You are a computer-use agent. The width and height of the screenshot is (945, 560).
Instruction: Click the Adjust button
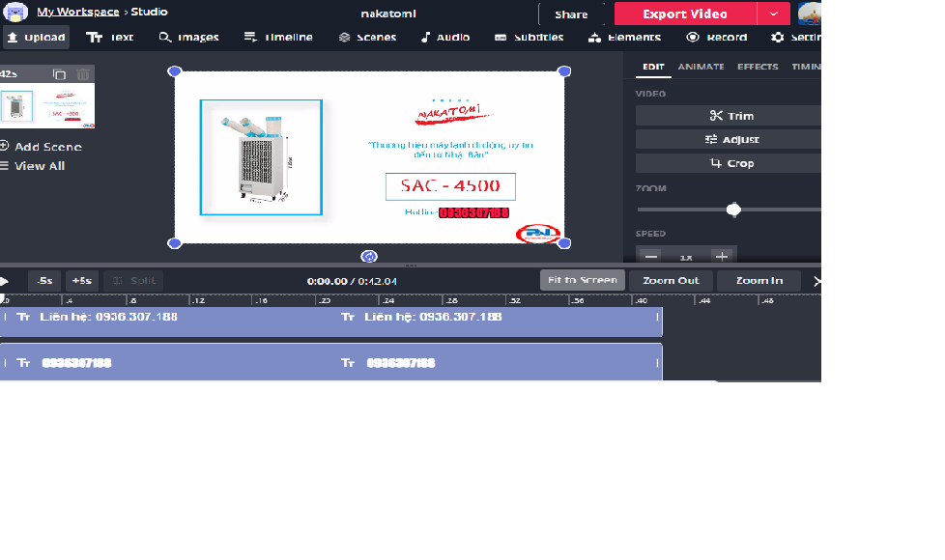(x=729, y=139)
